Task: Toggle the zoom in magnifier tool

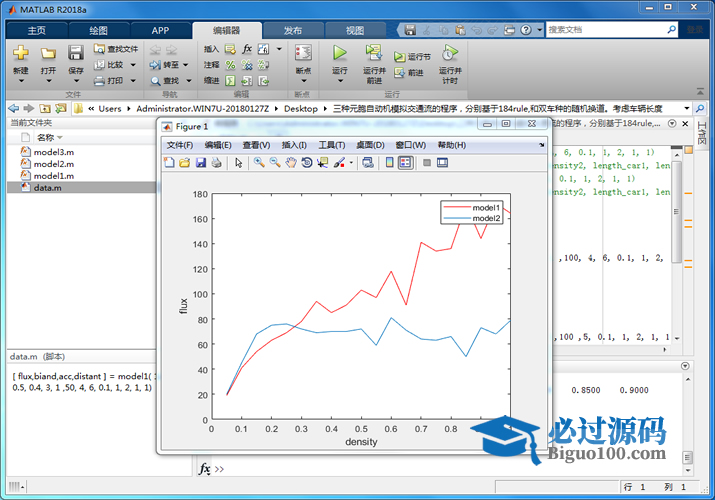Action: 259,162
